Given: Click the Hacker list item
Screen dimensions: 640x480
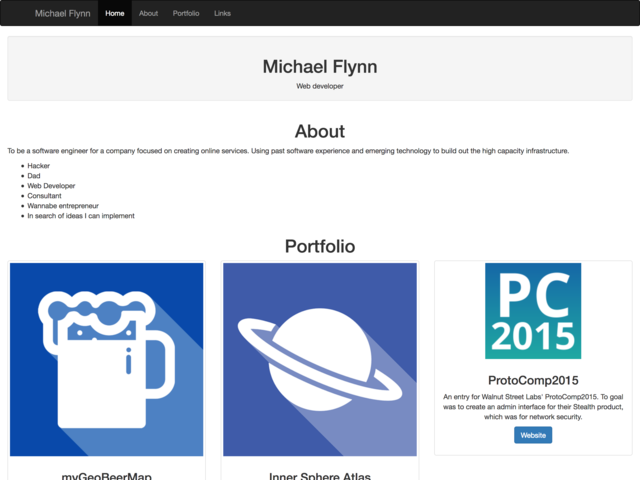Looking at the screenshot, I should click(39, 166).
